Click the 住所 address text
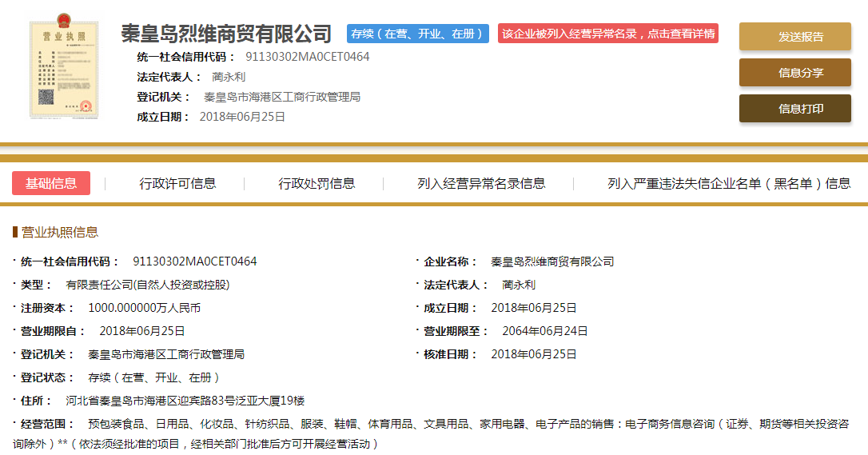The image size is (868, 455). tap(185, 401)
